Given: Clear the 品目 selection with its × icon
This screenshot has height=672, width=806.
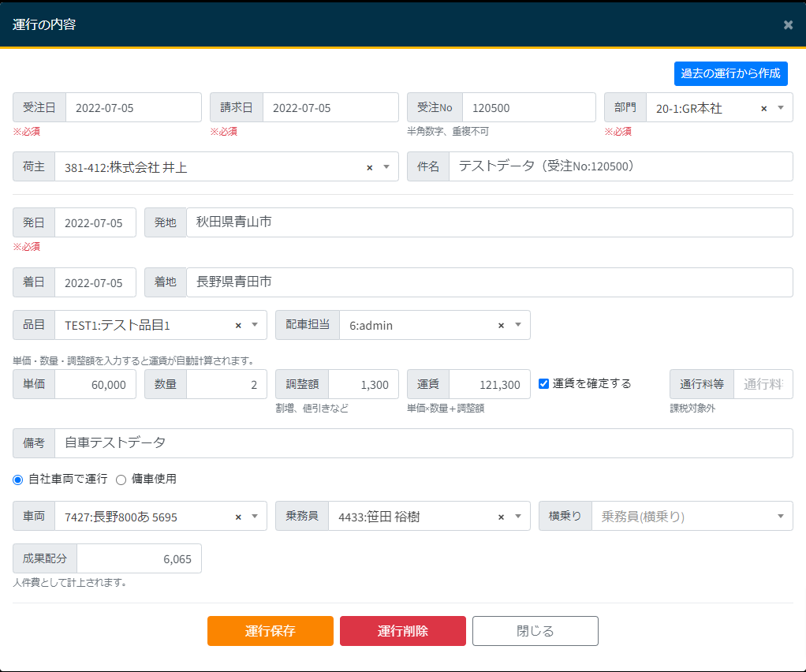Looking at the screenshot, I should [x=238, y=325].
